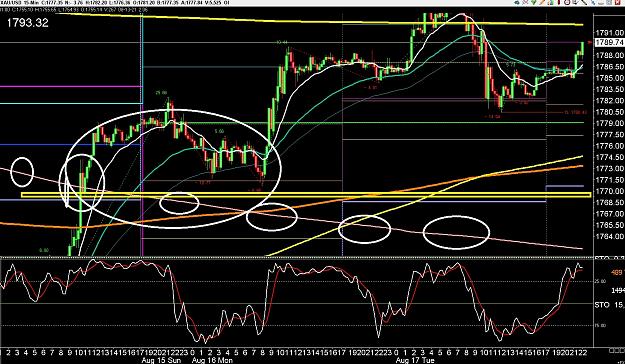The image size is (625, 364).
Task: Click the 1765.50 price axis label
Action: [610, 225]
